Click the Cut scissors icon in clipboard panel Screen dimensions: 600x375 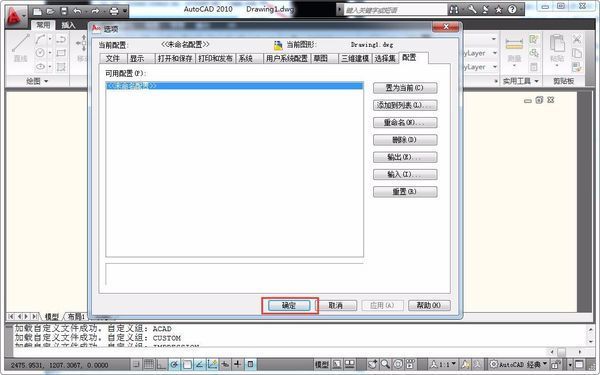click(577, 39)
